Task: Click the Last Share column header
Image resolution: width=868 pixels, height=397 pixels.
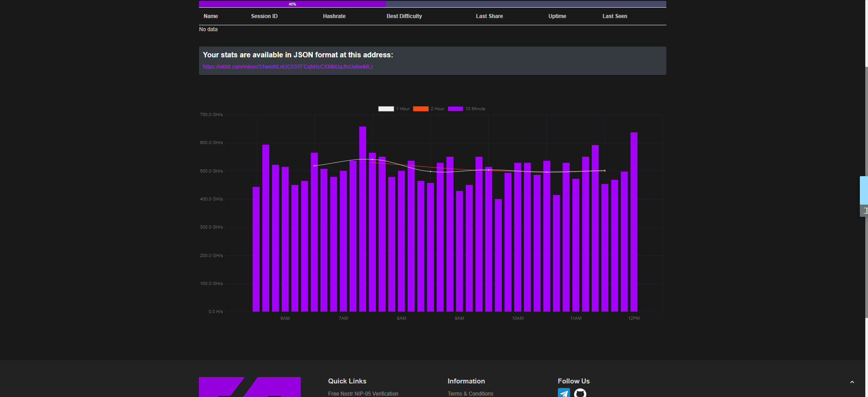Action: click(489, 16)
